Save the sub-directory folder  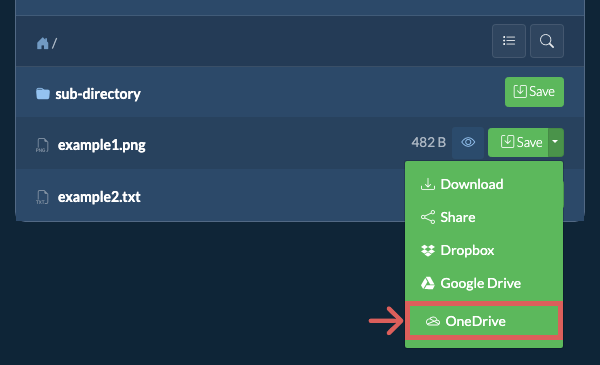[x=534, y=92]
